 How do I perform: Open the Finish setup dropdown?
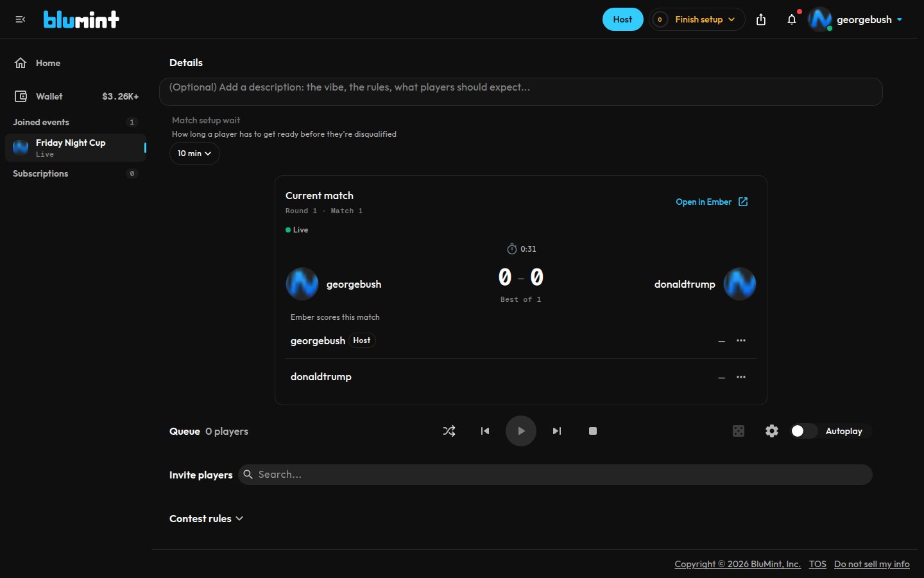[x=697, y=19]
